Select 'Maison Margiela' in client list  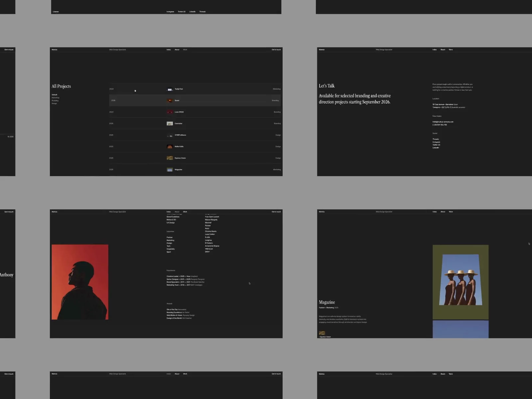coord(211,220)
